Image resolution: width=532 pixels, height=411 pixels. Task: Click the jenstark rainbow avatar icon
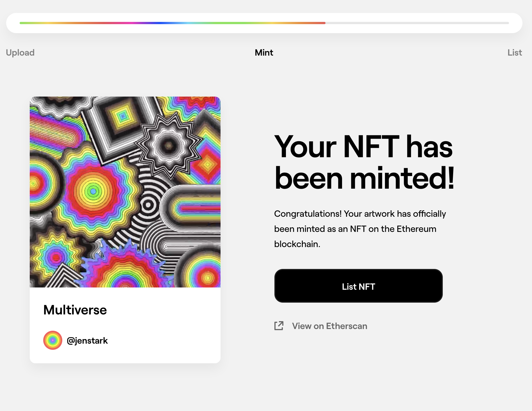53,340
